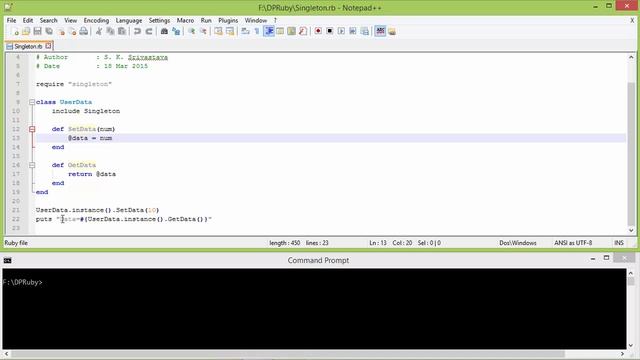Click 'ANSI as UTF-8' in status bar
The width and height of the screenshot is (640, 360).
[573, 243]
